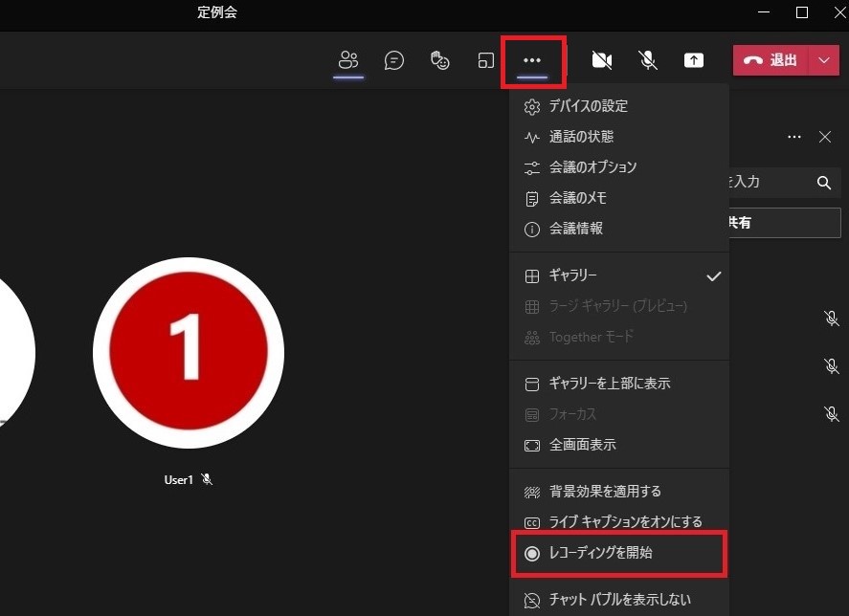
Task: Open the breakout rooms icon
Action: coord(485,60)
